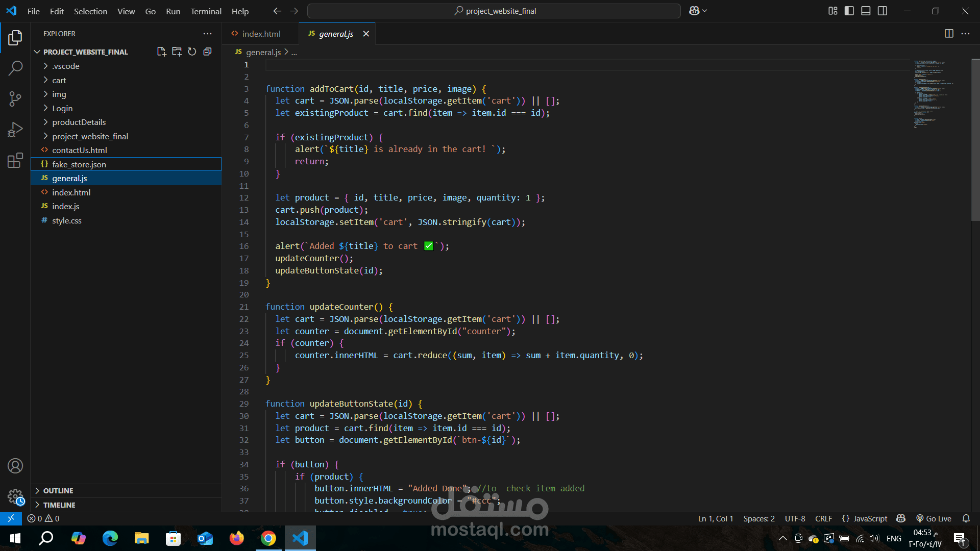Image resolution: width=980 pixels, height=551 pixels.
Task: Open the Extensions view
Action: tap(15, 160)
